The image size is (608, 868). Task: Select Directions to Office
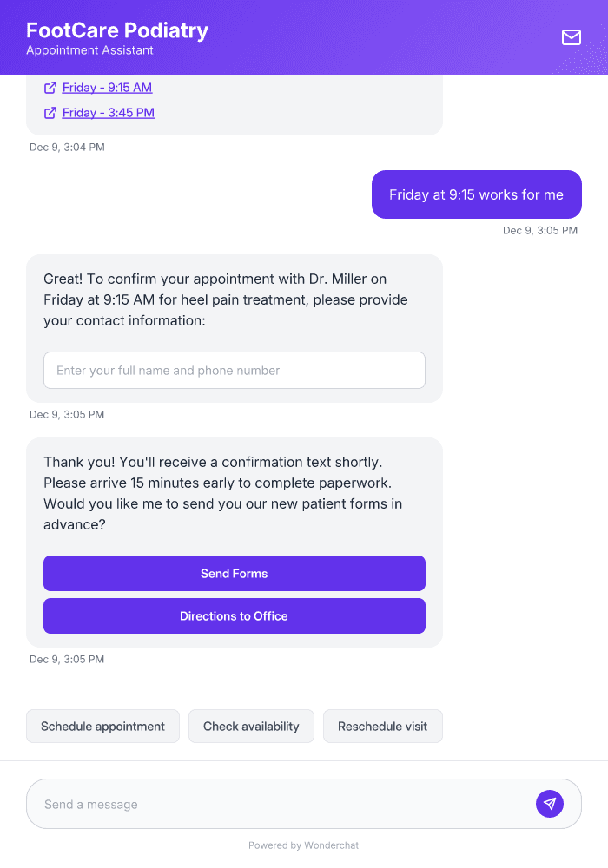pyautogui.click(x=234, y=615)
